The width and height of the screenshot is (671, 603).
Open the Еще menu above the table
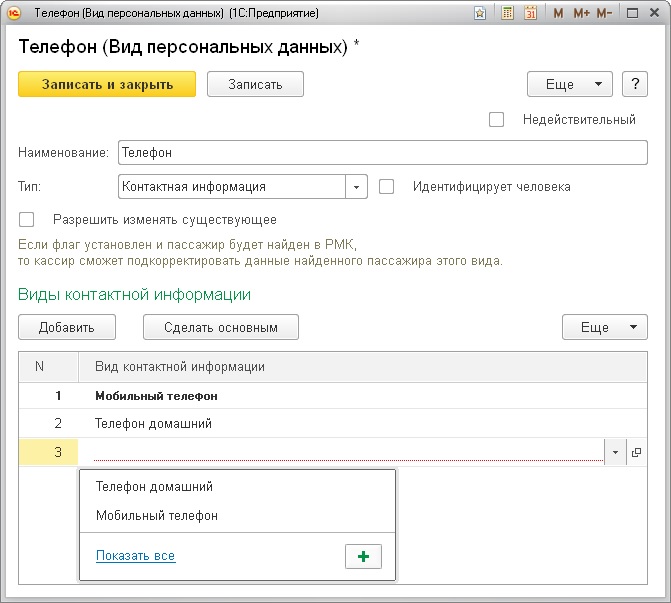(605, 327)
